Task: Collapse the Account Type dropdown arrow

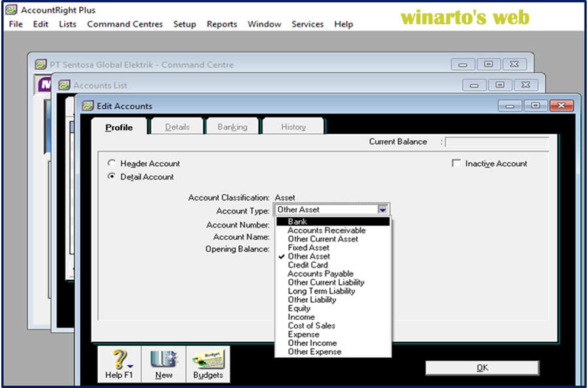Action: [382, 210]
